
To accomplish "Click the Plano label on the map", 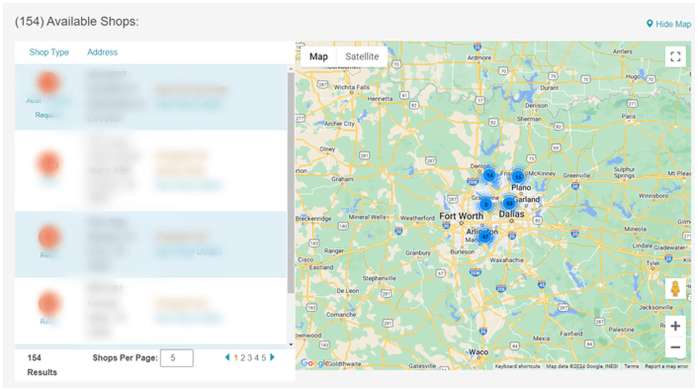I will (x=521, y=187).
